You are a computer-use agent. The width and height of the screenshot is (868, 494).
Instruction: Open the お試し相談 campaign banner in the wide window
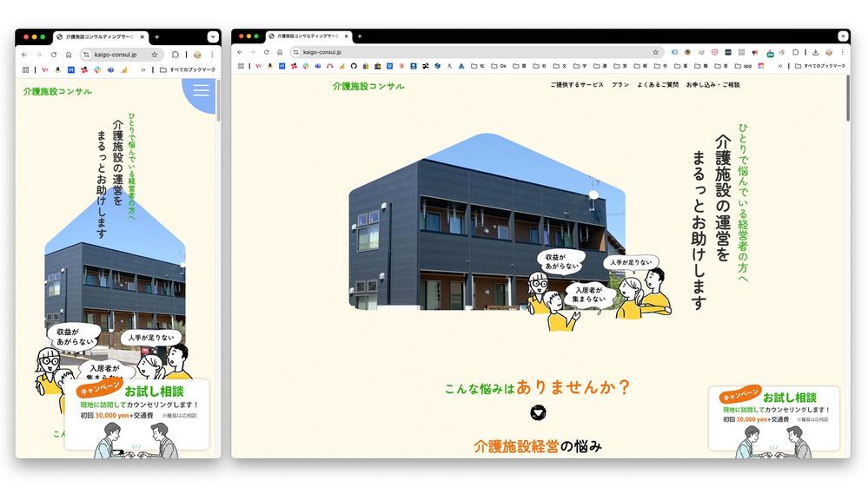point(774,420)
